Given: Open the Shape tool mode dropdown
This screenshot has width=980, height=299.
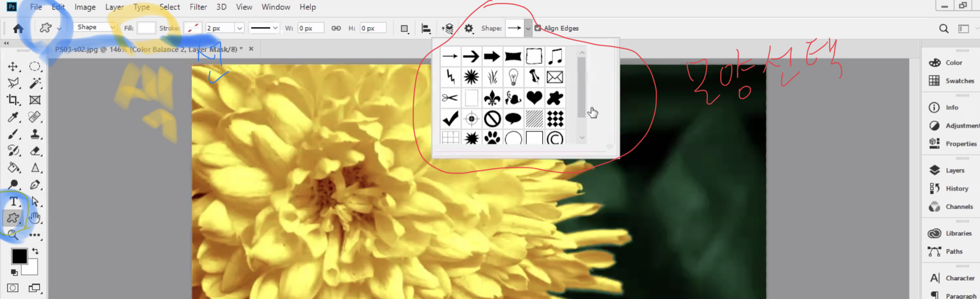Looking at the screenshot, I should point(95,27).
